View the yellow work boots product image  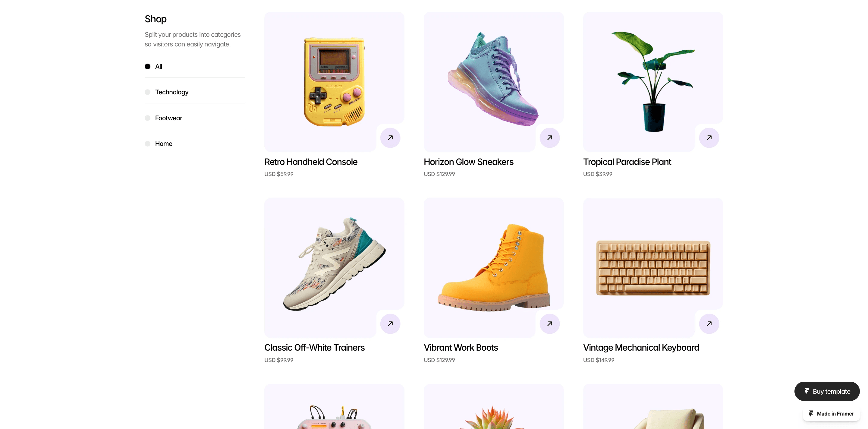pos(494,268)
